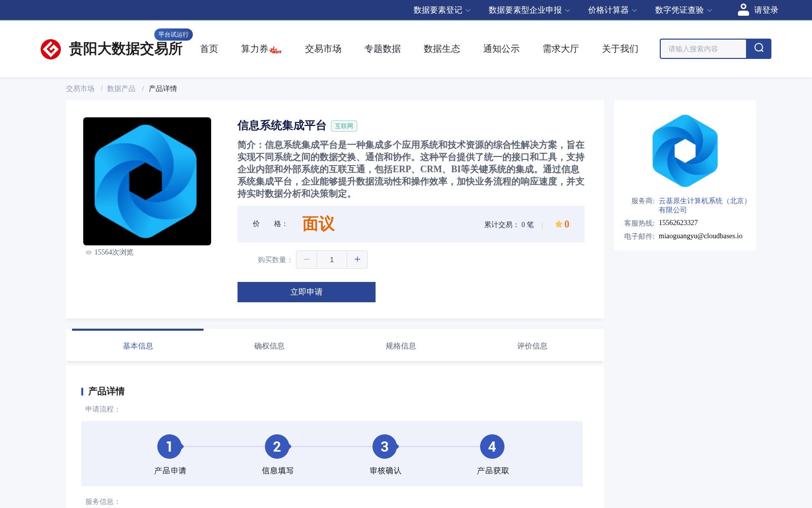Click the 平台试运行 badge
812x508 pixels.
click(174, 35)
